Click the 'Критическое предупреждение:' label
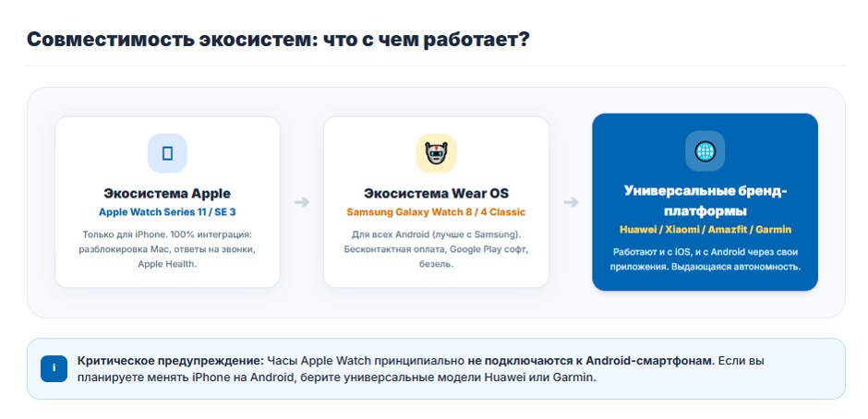Screen dimensions: 868x419 [171, 362]
